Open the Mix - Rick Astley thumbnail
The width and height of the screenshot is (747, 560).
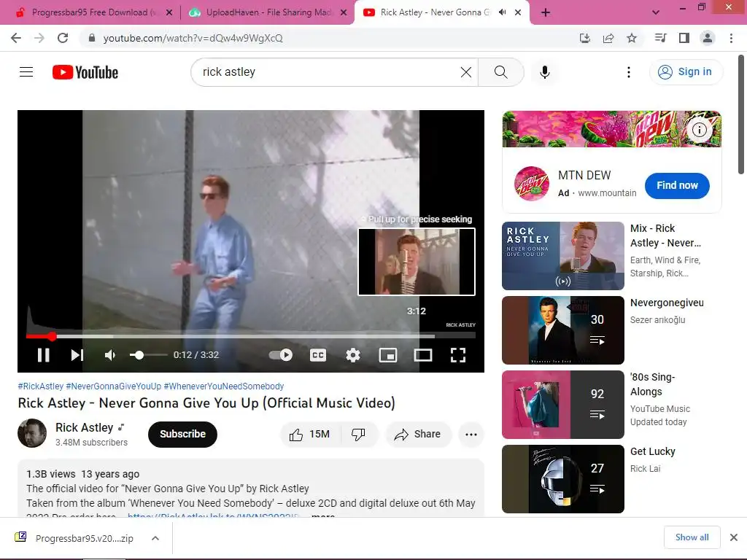(563, 256)
